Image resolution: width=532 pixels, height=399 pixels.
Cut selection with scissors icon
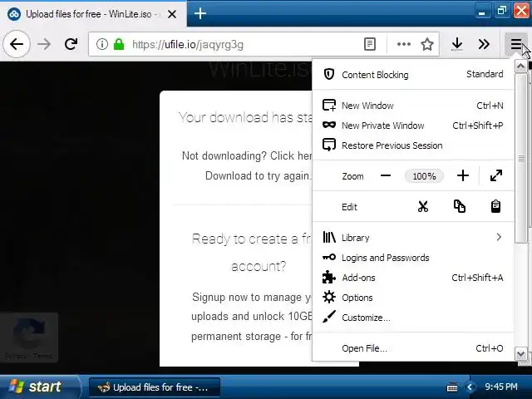[423, 206]
